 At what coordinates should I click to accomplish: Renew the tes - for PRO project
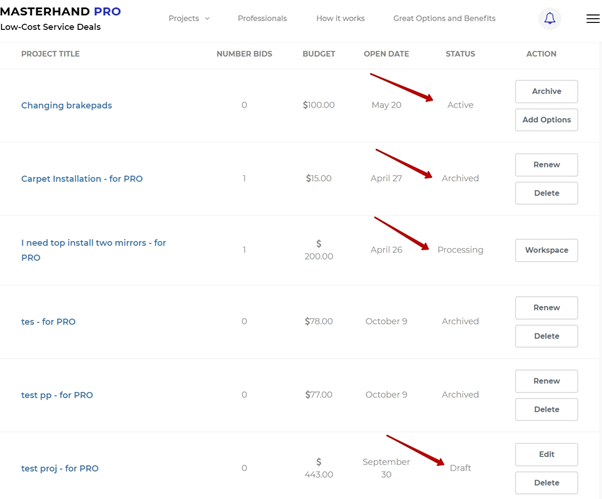point(546,307)
